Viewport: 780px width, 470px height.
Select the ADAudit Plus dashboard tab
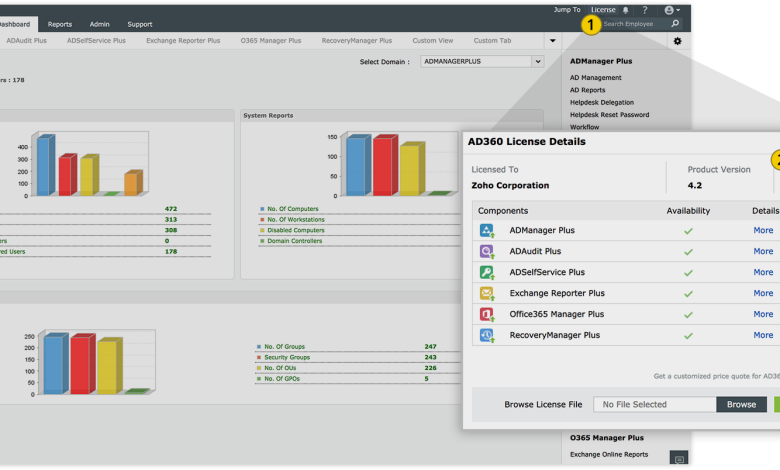click(26, 41)
